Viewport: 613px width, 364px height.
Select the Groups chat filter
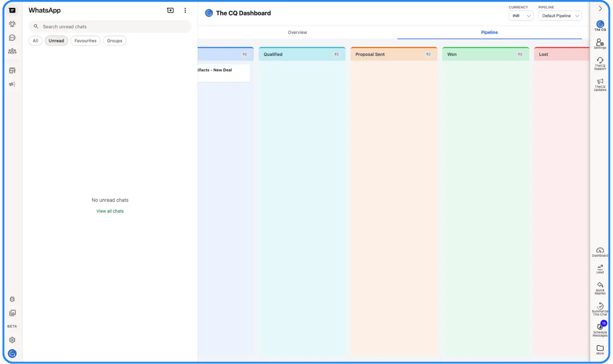(x=114, y=41)
